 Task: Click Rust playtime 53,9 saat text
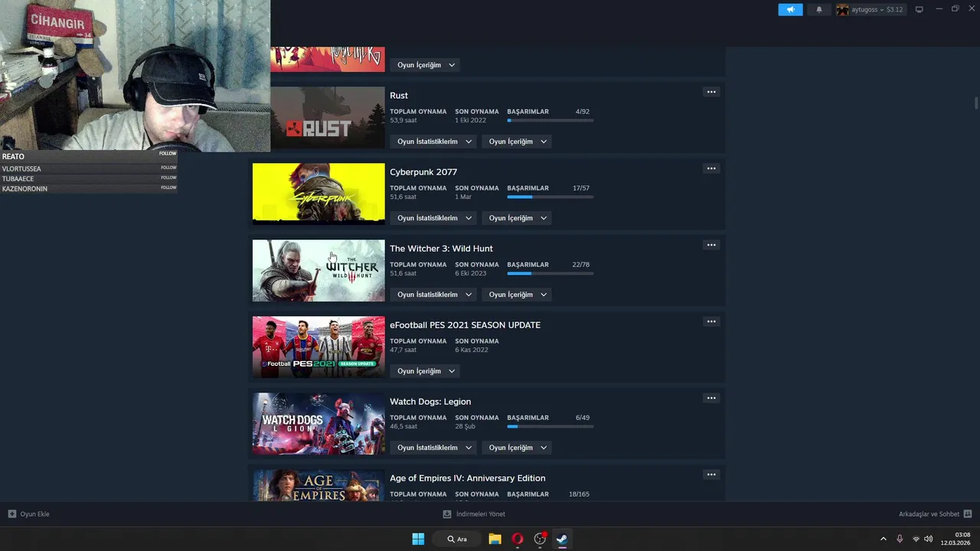click(403, 120)
